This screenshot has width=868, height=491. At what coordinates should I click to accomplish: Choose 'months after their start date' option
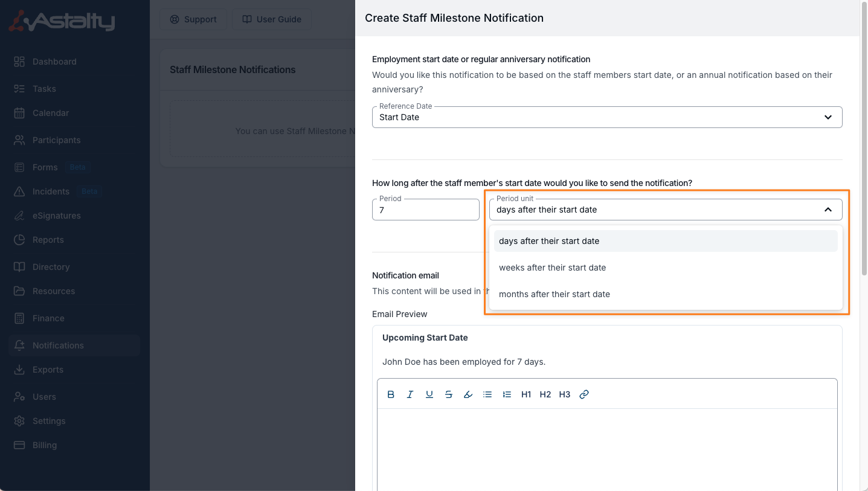tap(554, 294)
